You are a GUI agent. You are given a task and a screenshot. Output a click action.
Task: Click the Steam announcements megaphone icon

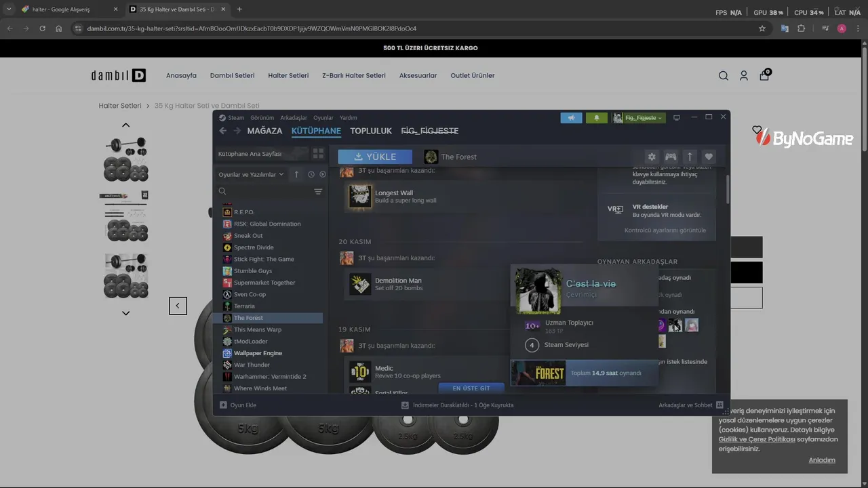point(571,118)
